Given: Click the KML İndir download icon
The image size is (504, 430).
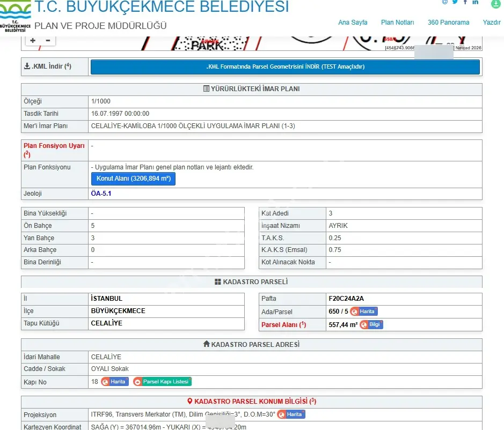Looking at the screenshot, I should tap(27, 66).
